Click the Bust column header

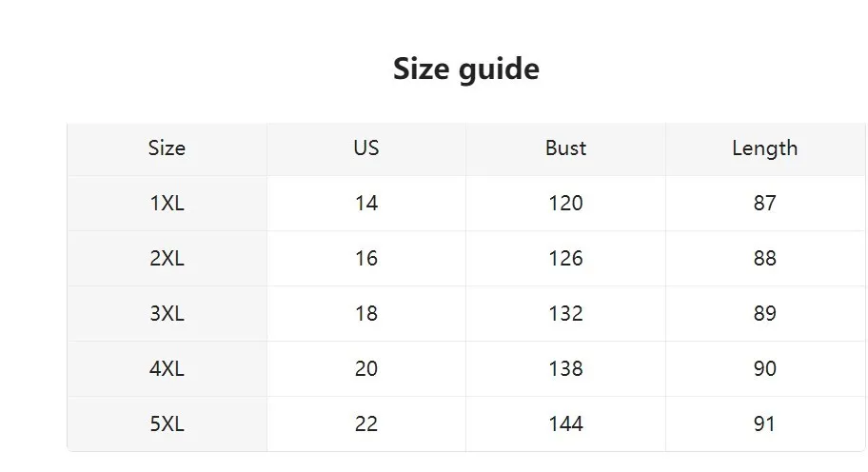pyautogui.click(x=565, y=148)
